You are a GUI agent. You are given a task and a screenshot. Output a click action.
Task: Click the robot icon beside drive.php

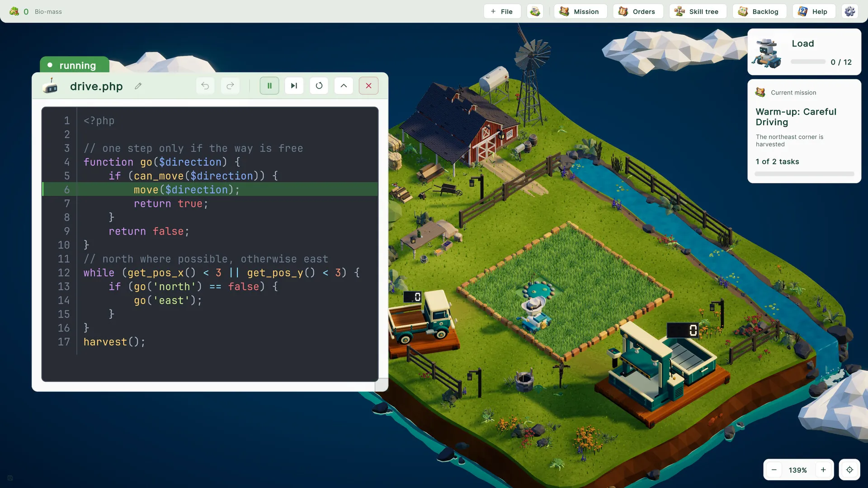pyautogui.click(x=51, y=86)
